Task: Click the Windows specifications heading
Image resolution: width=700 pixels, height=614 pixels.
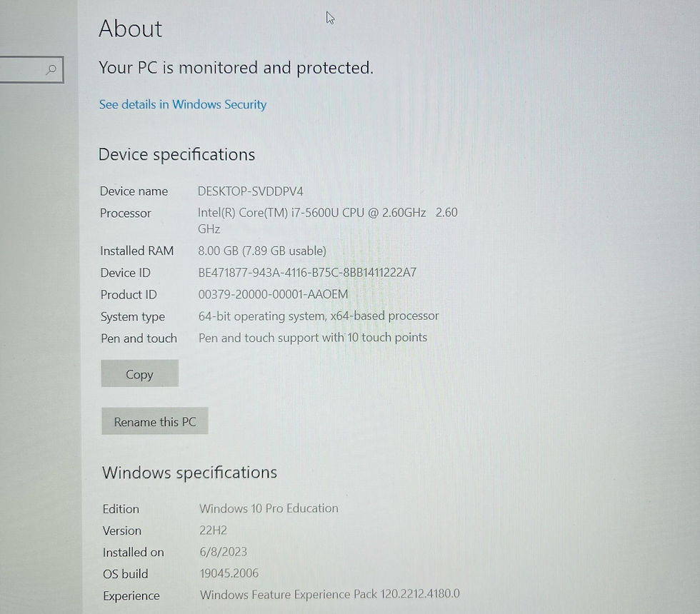Action: click(x=190, y=473)
